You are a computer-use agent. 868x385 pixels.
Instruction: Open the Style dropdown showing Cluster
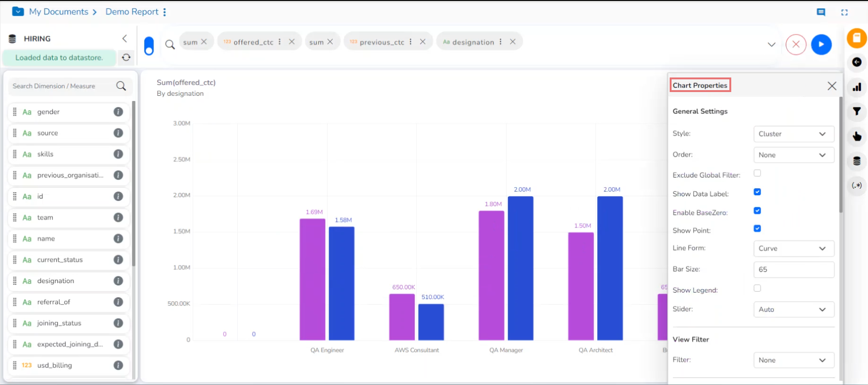pyautogui.click(x=793, y=134)
